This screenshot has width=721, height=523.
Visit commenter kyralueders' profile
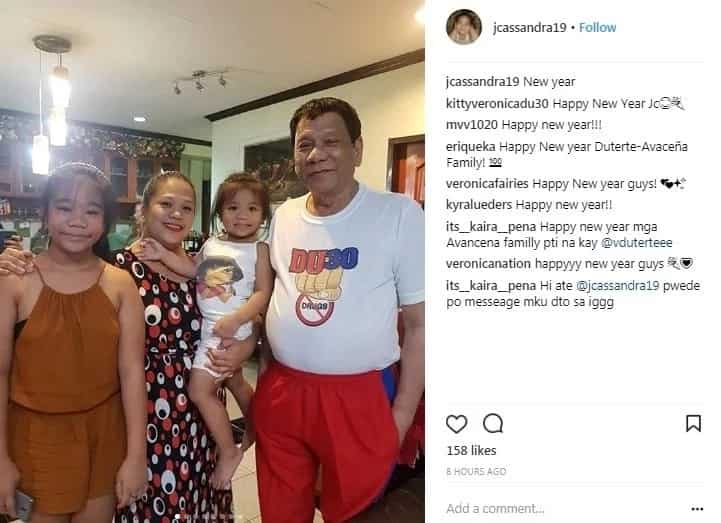pyautogui.click(x=479, y=205)
